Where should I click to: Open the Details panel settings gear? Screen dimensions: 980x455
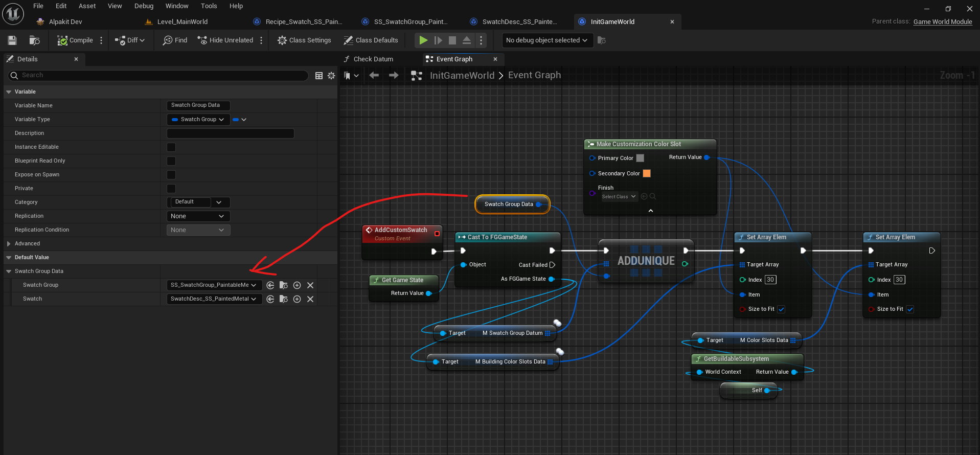coord(331,76)
